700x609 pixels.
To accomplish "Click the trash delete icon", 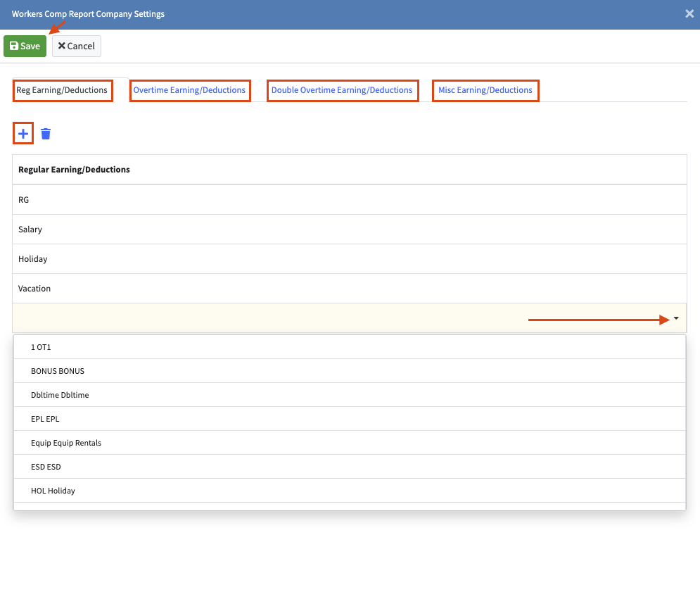I will pos(46,134).
